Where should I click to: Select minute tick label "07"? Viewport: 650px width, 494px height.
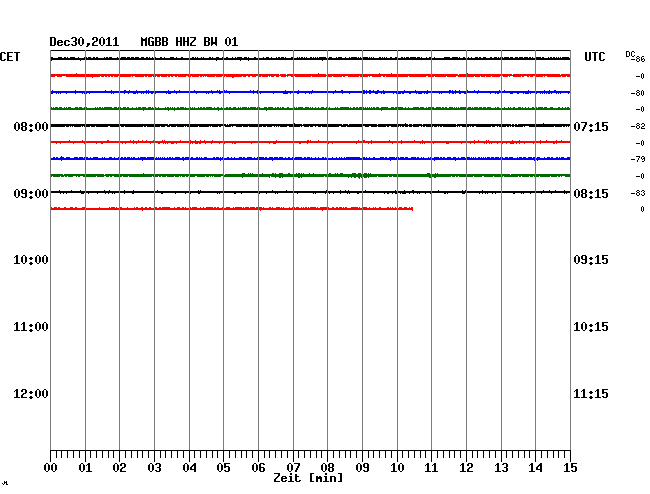293,468
